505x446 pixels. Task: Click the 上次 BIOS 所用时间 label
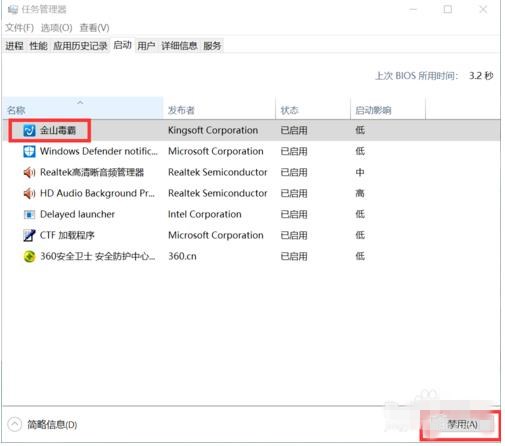417,76
